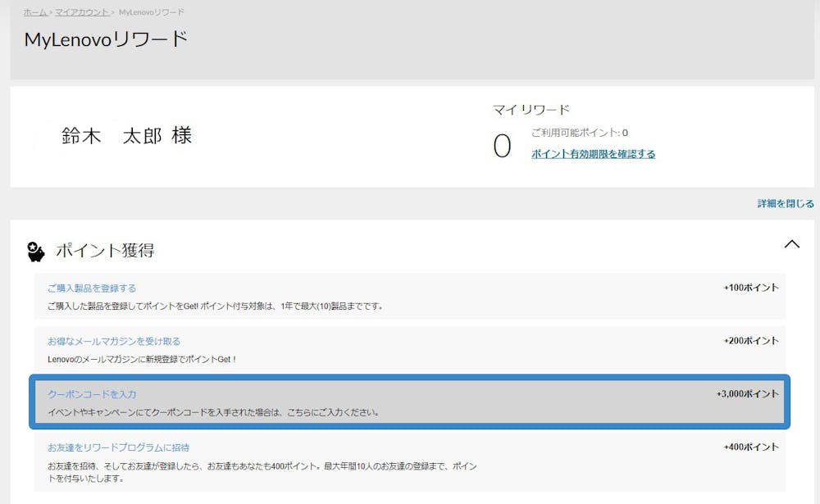The height and width of the screenshot is (504, 820).
Task: Click the +200ポイント value
Action: point(751,341)
